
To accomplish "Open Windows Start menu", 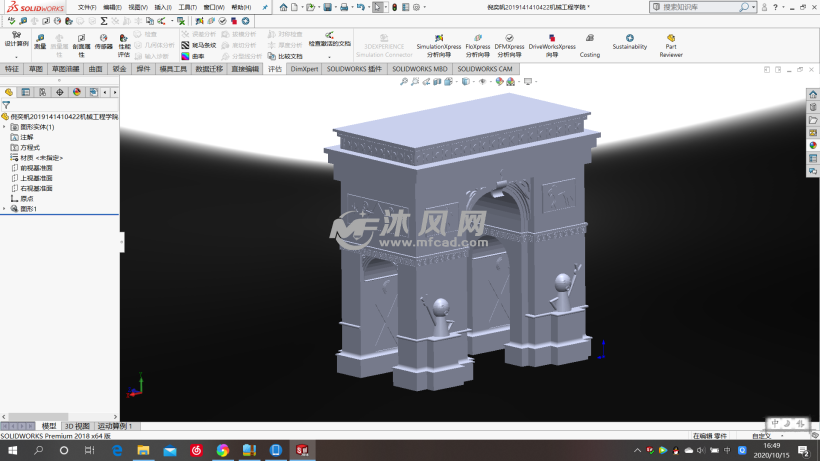I will 13,450.
